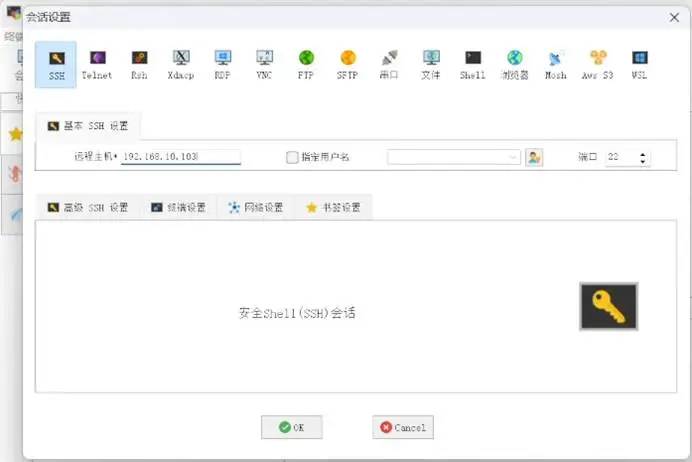692x462 pixels.
Task: Open the 书签设置 bookmark tab
Action: point(333,208)
